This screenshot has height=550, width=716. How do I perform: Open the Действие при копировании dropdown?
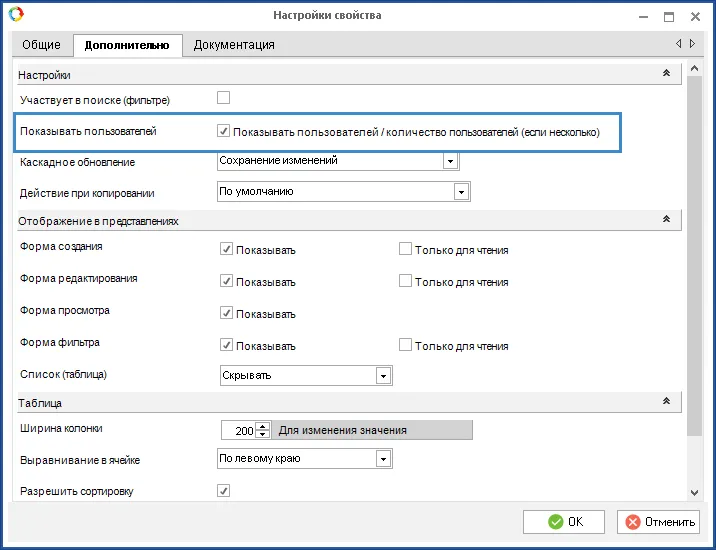click(461, 191)
